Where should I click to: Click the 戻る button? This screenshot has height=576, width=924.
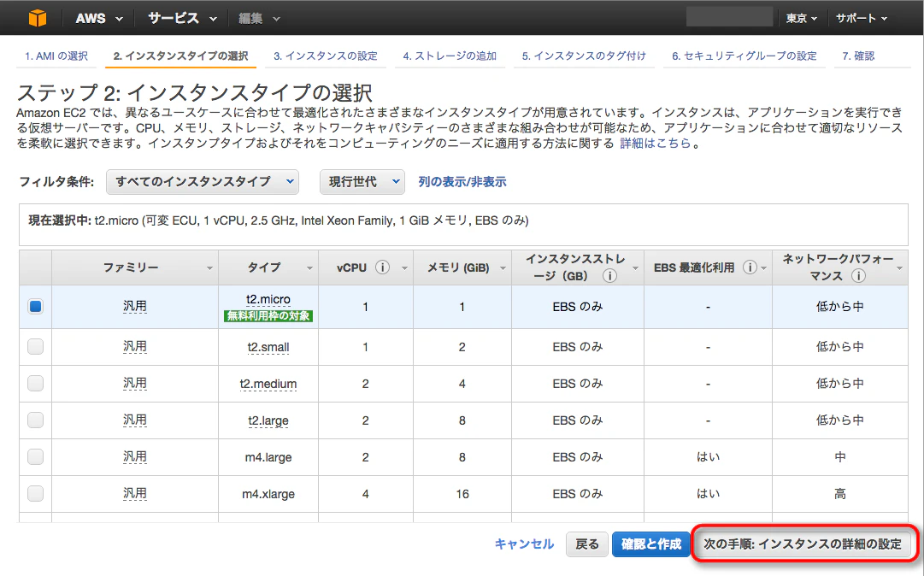tap(587, 544)
